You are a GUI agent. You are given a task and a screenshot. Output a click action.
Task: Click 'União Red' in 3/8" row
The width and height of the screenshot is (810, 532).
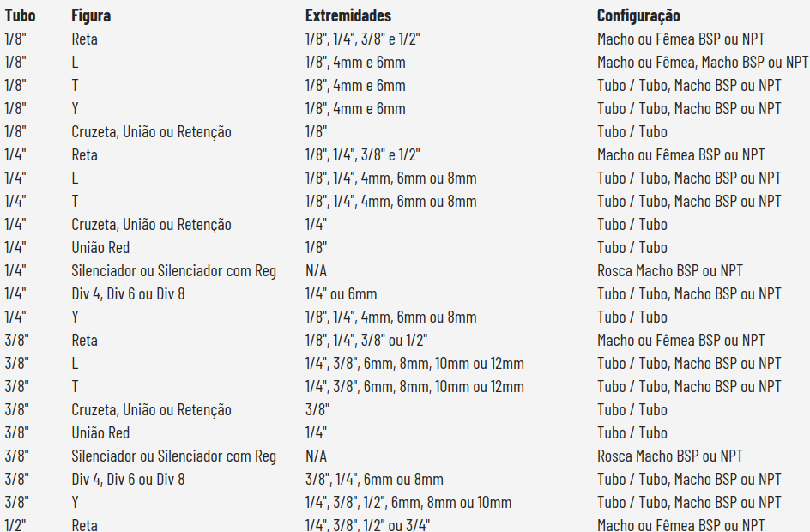100,432
